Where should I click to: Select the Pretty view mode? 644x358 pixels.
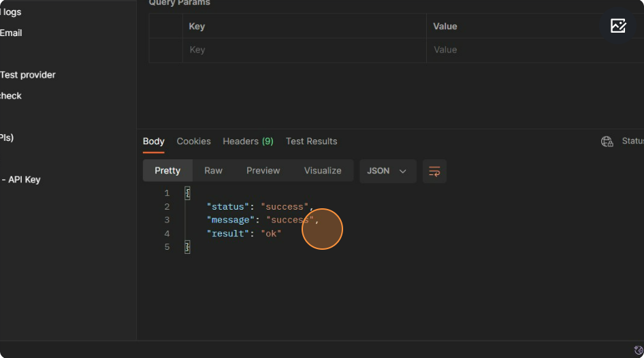pos(167,171)
